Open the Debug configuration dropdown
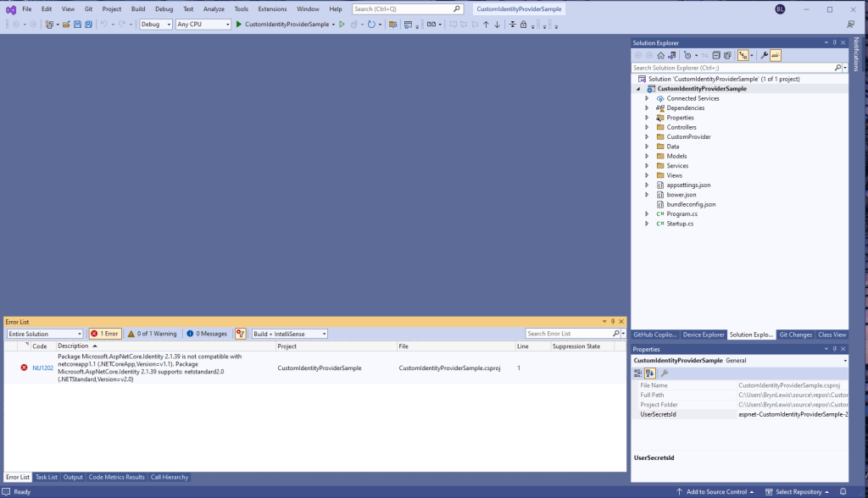The width and height of the screenshot is (868, 498). click(156, 25)
